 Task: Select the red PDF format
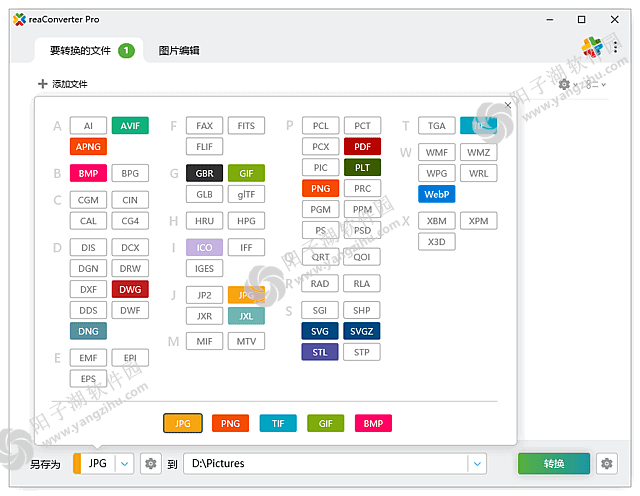362,147
